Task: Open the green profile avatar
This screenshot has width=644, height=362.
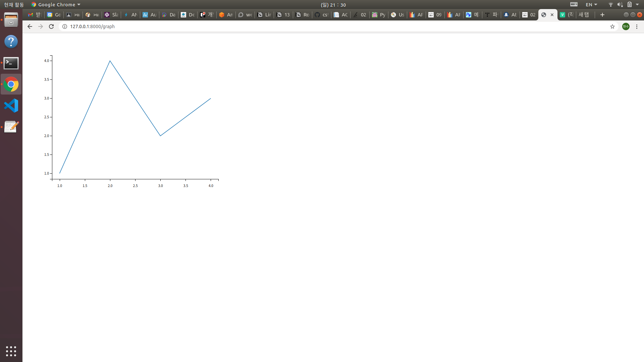Action: [626, 26]
